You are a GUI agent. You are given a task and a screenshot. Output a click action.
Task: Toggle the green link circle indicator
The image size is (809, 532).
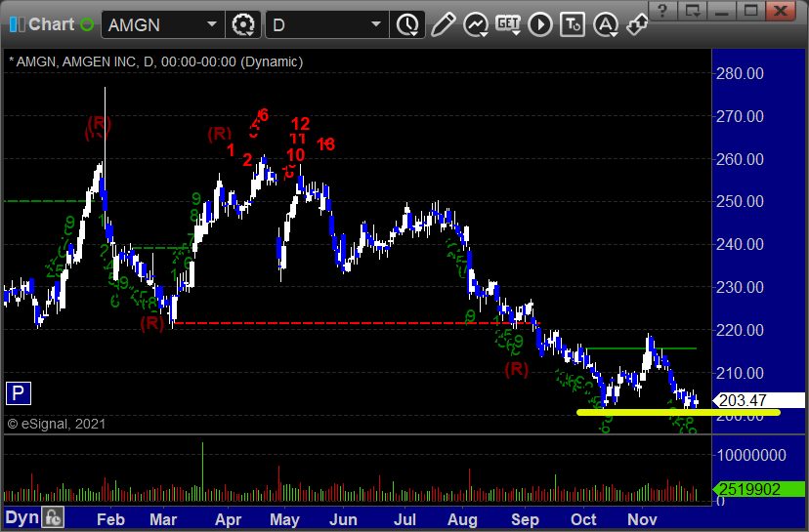coord(87,24)
